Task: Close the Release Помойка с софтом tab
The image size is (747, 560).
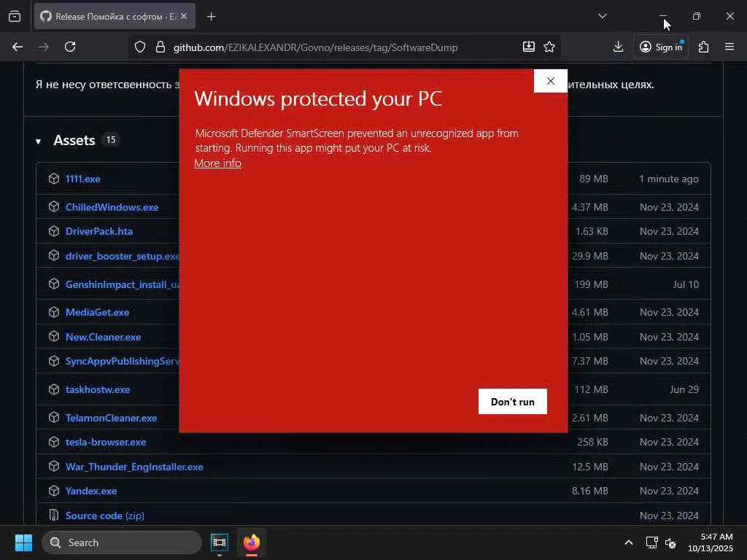Action: (184, 16)
